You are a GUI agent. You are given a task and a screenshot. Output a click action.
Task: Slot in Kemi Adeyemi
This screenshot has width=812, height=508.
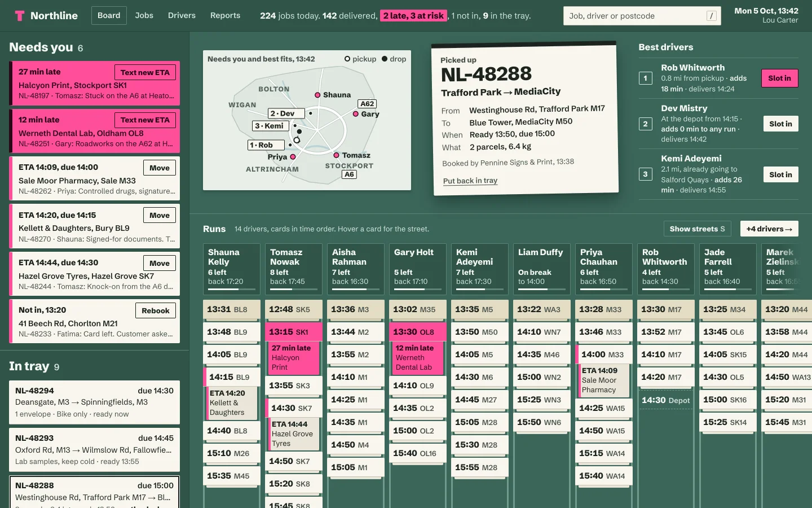pos(780,174)
